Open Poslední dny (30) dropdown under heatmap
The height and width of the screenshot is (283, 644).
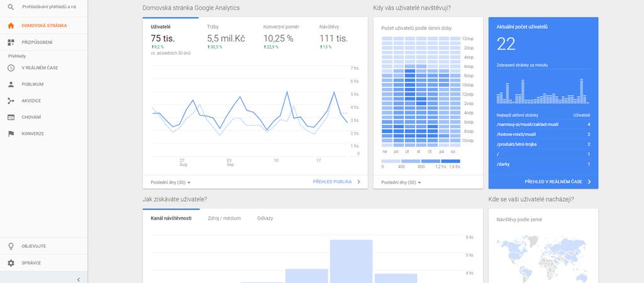click(401, 182)
